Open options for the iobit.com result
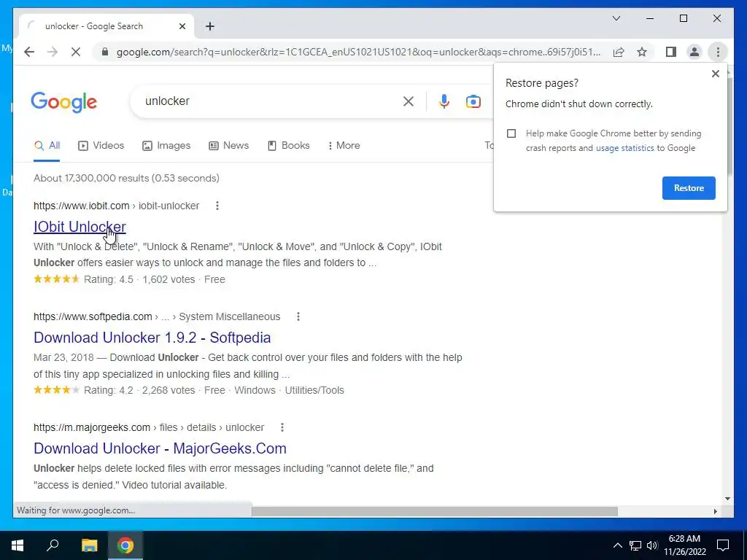 (x=217, y=206)
